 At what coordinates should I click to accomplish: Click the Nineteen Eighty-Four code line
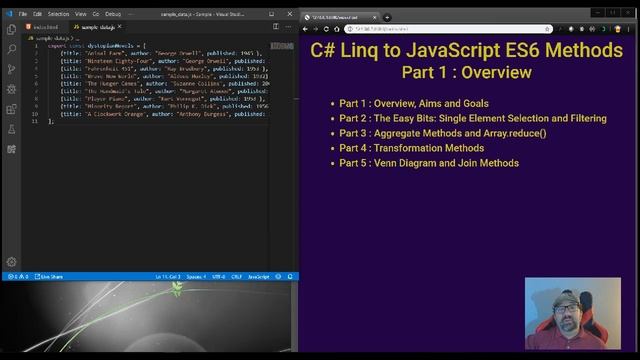point(163,61)
